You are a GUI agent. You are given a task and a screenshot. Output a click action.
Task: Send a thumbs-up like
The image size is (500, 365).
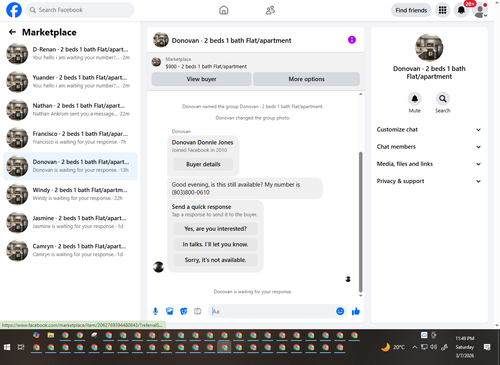[356, 311]
